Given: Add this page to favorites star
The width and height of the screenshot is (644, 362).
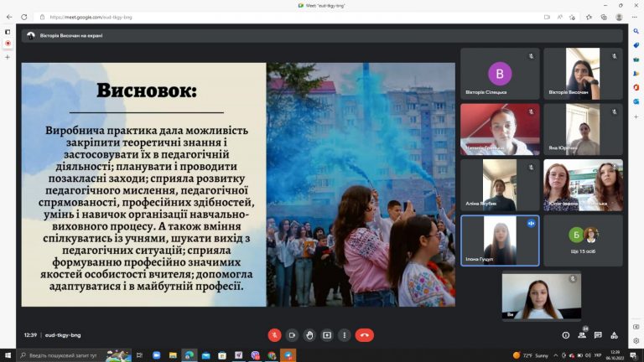Looking at the screenshot, I should coord(573,18).
